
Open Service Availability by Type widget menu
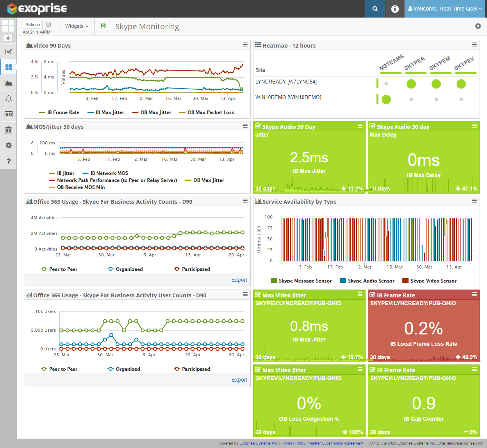pyautogui.click(x=475, y=201)
